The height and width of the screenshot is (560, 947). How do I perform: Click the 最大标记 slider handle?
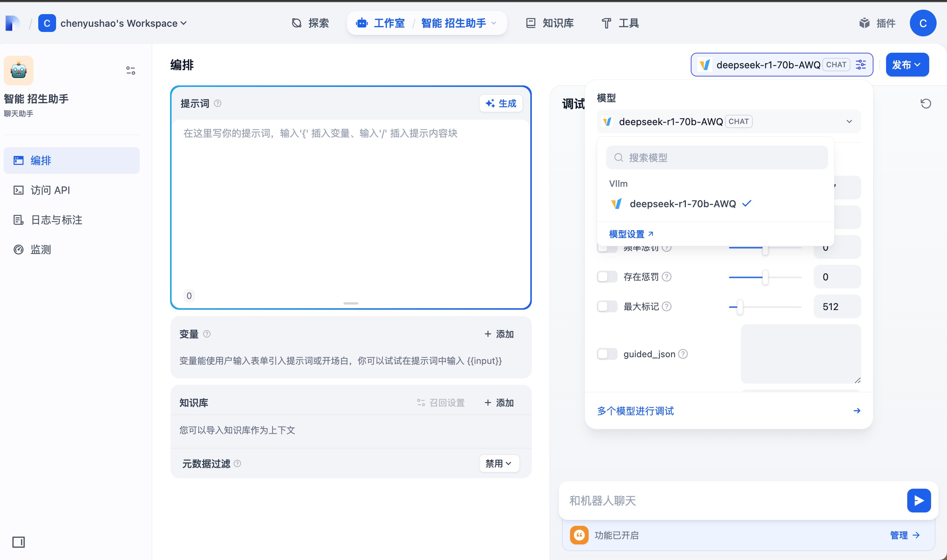click(x=740, y=307)
